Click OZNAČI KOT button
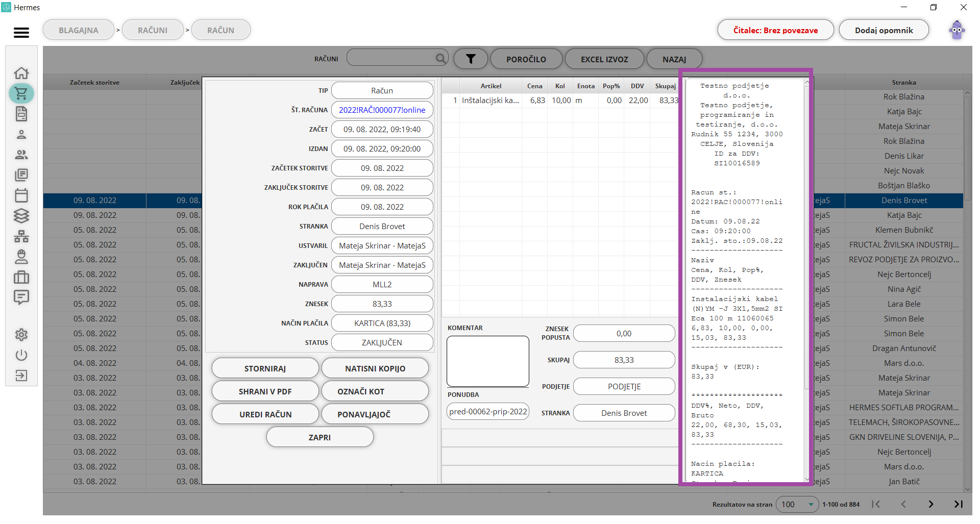980x524 pixels. click(x=375, y=391)
